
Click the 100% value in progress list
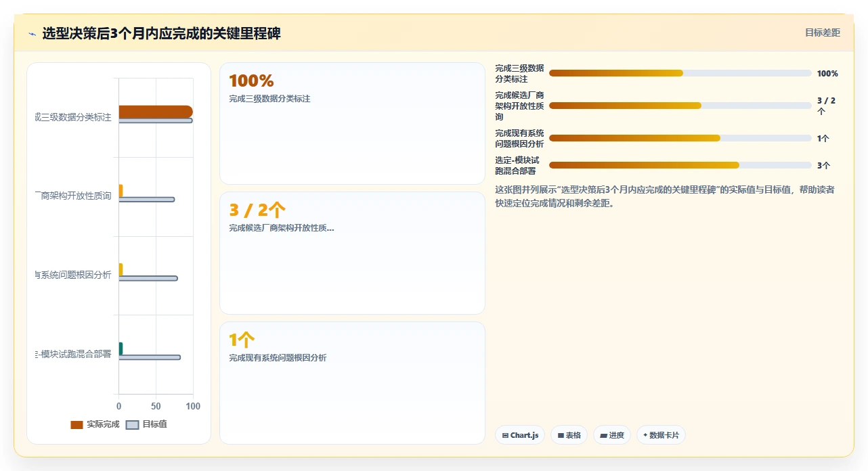[827, 73]
